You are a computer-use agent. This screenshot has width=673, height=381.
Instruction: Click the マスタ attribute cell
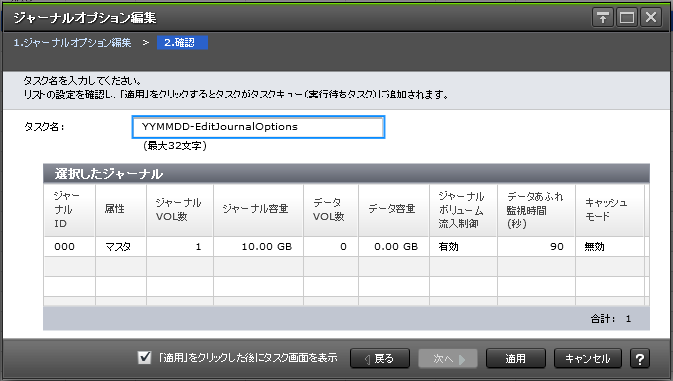coord(121,247)
